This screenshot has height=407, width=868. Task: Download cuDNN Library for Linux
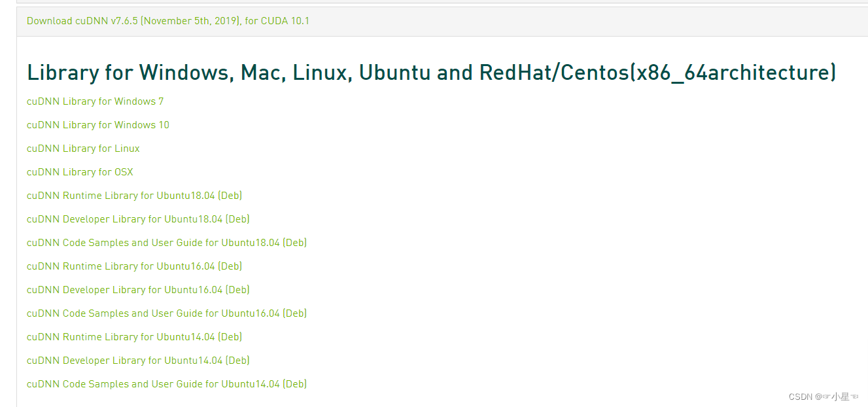[x=82, y=148]
